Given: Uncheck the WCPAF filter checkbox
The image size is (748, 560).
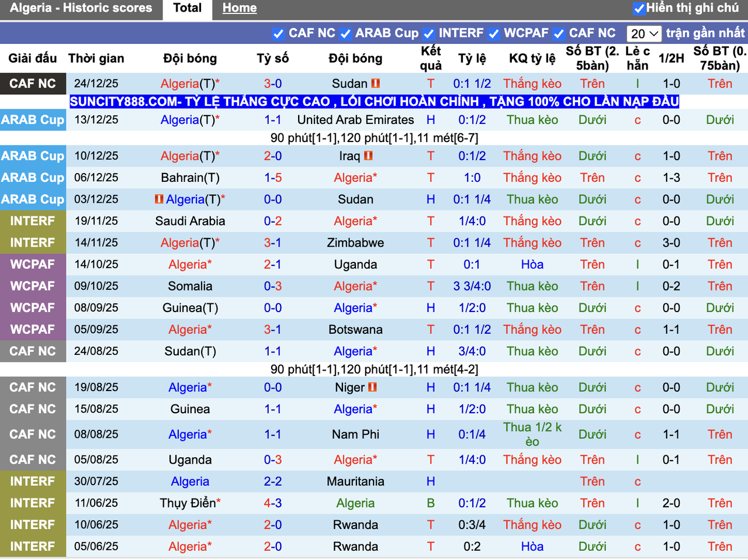Looking at the screenshot, I should click(494, 34).
